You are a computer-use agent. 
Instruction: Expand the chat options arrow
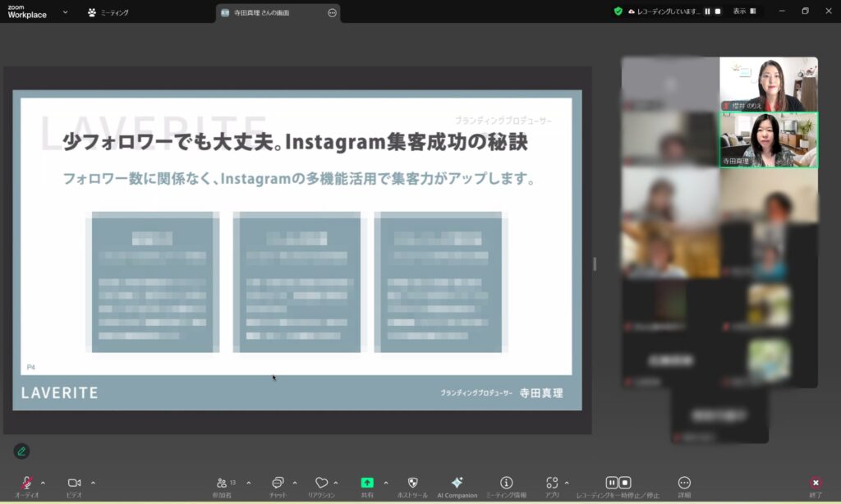pos(295,483)
